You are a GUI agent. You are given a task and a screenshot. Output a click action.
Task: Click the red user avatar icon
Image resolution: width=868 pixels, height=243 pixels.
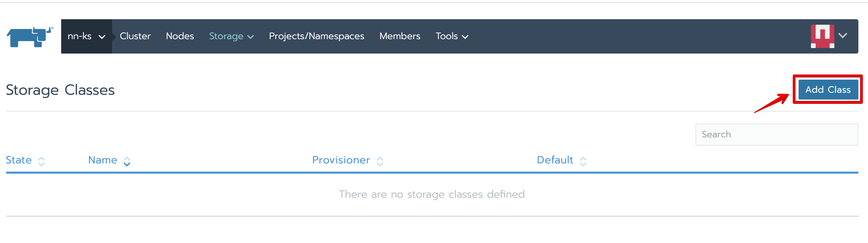tap(822, 36)
